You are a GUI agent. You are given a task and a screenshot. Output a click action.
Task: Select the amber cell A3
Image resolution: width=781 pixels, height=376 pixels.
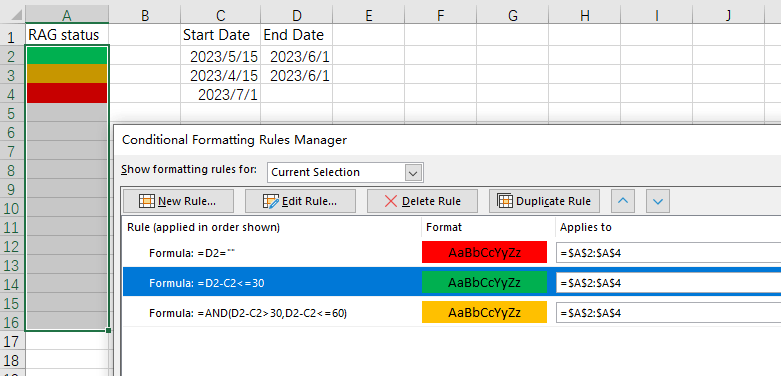click(x=67, y=74)
